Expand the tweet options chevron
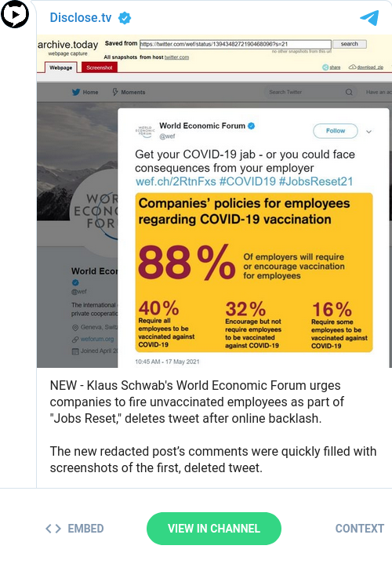The height and width of the screenshot is (571, 392). coord(368,132)
